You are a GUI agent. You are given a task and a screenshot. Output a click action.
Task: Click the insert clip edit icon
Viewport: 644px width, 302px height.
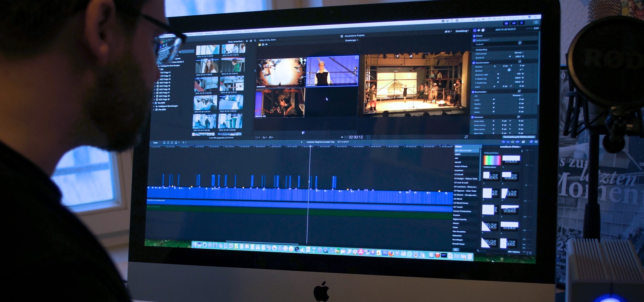click(168, 142)
